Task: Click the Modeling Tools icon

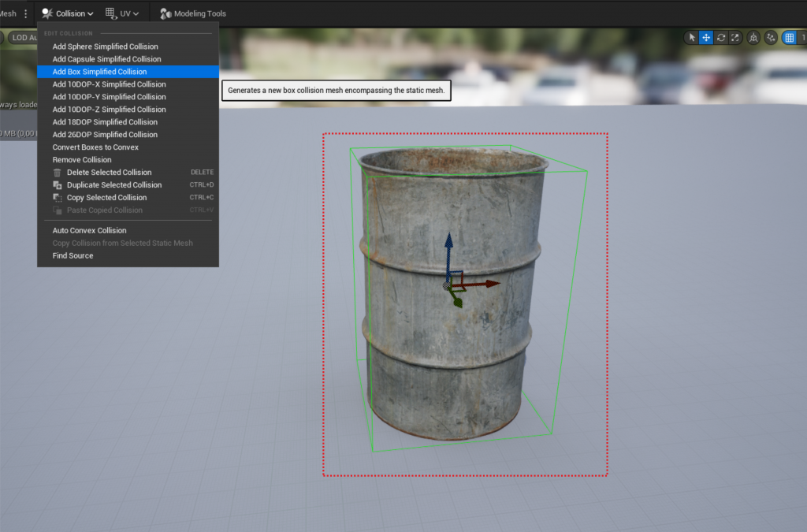Action: (165, 13)
